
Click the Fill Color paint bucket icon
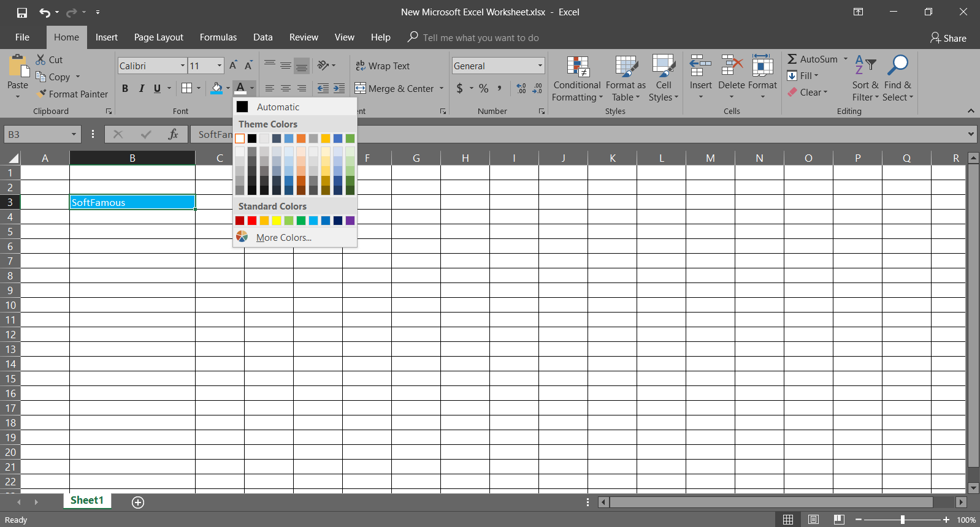click(216, 88)
